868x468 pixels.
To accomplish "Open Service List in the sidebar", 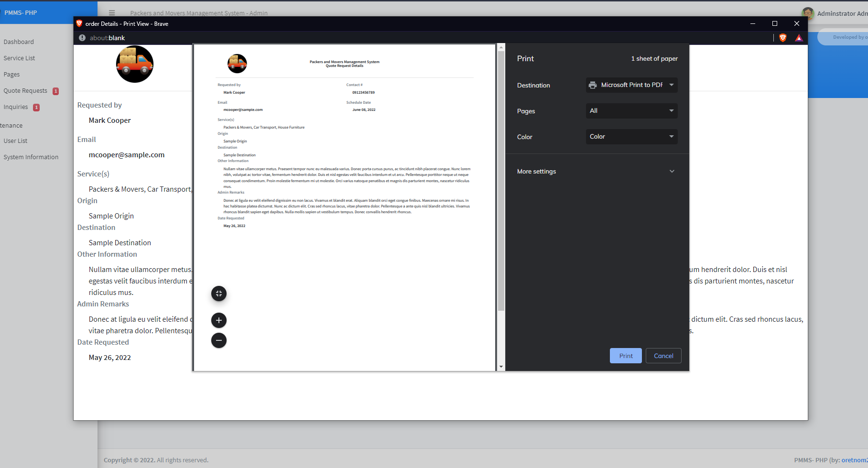I will pos(19,58).
